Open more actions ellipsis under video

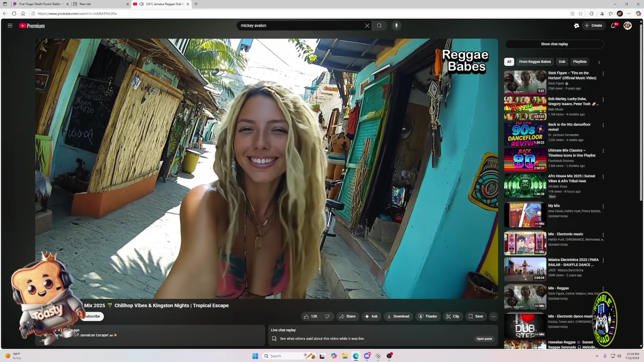tap(494, 316)
